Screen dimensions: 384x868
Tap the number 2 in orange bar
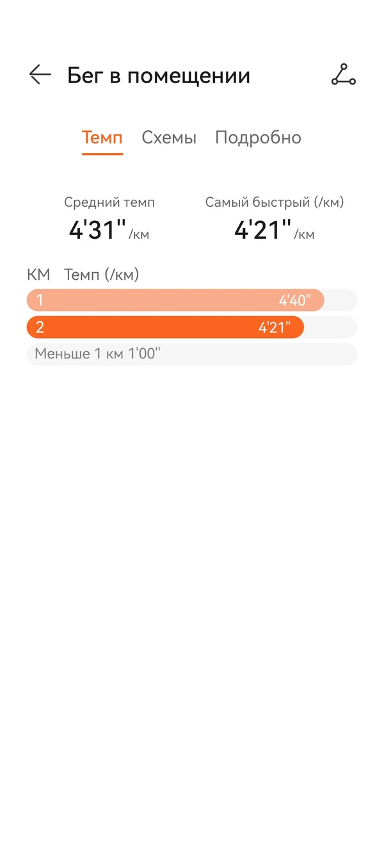[40, 327]
